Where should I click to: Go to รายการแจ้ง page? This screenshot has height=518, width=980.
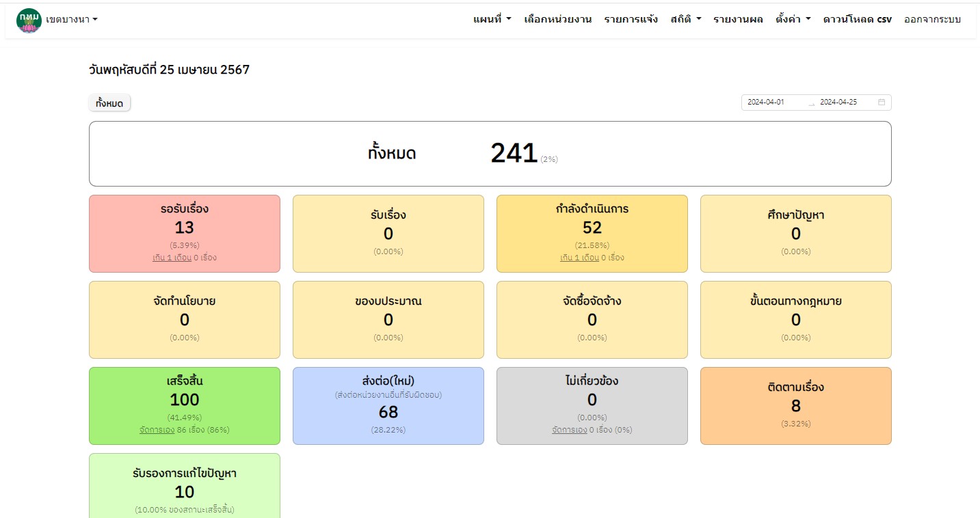pos(631,20)
